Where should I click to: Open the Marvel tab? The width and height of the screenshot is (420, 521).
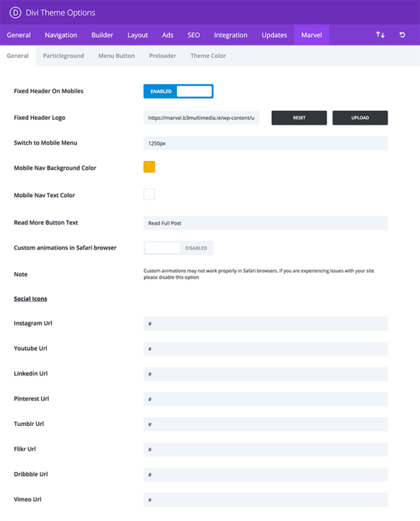tap(311, 35)
